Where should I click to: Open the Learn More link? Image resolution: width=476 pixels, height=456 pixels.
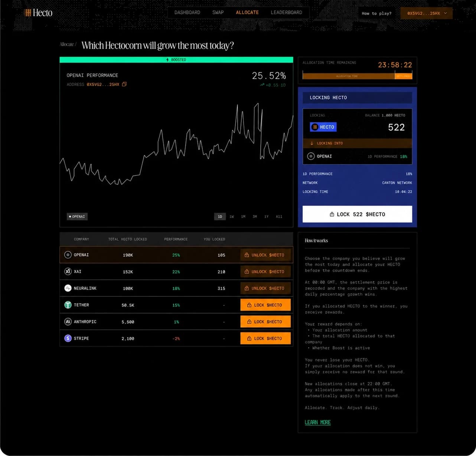(x=317, y=422)
